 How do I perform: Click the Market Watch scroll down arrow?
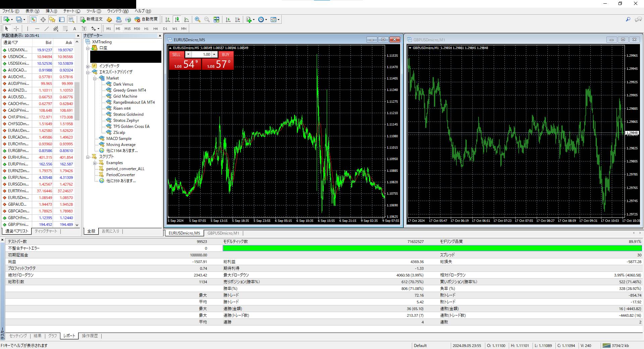tap(77, 225)
